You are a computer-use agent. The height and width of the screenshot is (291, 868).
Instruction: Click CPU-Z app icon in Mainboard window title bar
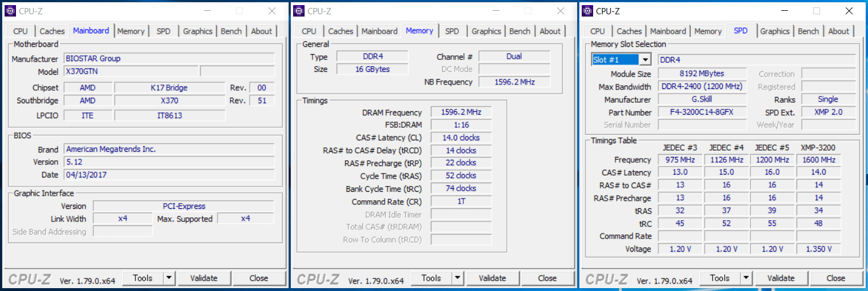(x=10, y=11)
